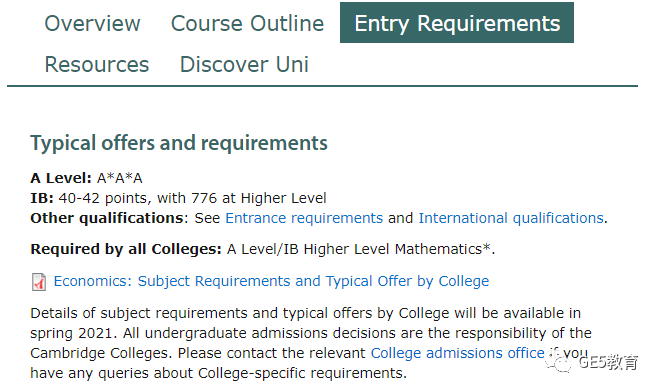Open Economics Subject Requirements by College link
This screenshot has width=659, height=391.
tap(272, 281)
